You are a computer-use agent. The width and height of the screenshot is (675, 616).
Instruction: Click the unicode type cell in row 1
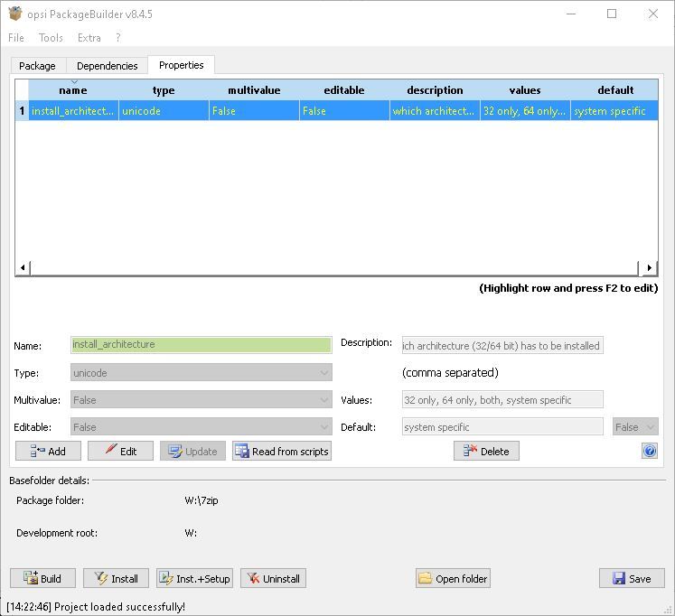[x=164, y=110]
